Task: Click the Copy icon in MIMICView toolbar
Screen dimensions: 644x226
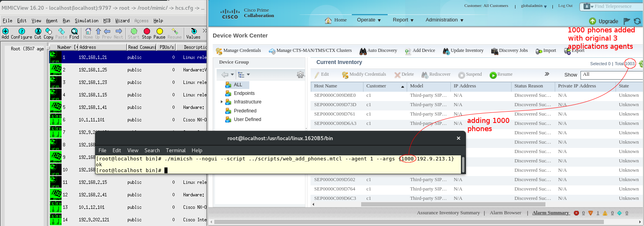Action: [49, 31]
